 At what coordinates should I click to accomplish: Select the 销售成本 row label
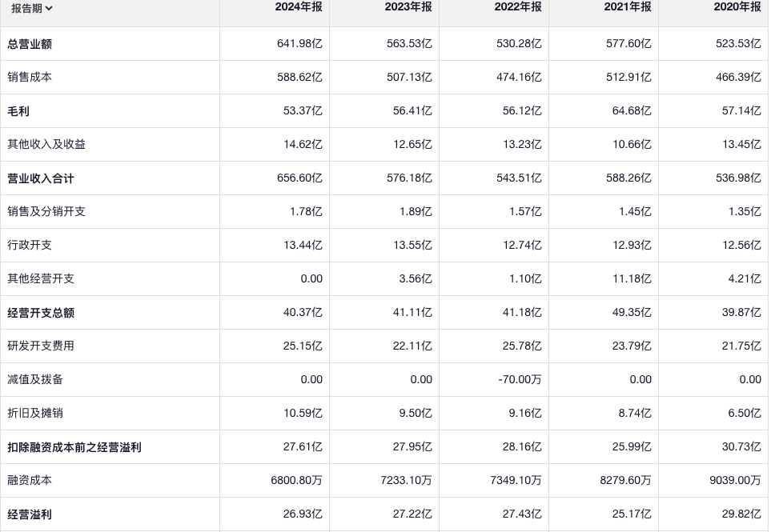[30, 78]
